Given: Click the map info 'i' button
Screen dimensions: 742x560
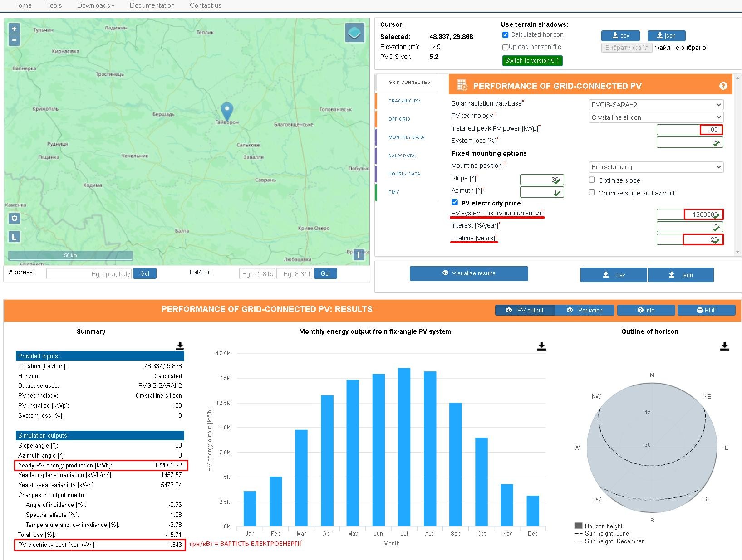Looking at the screenshot, I should (359, 254).
